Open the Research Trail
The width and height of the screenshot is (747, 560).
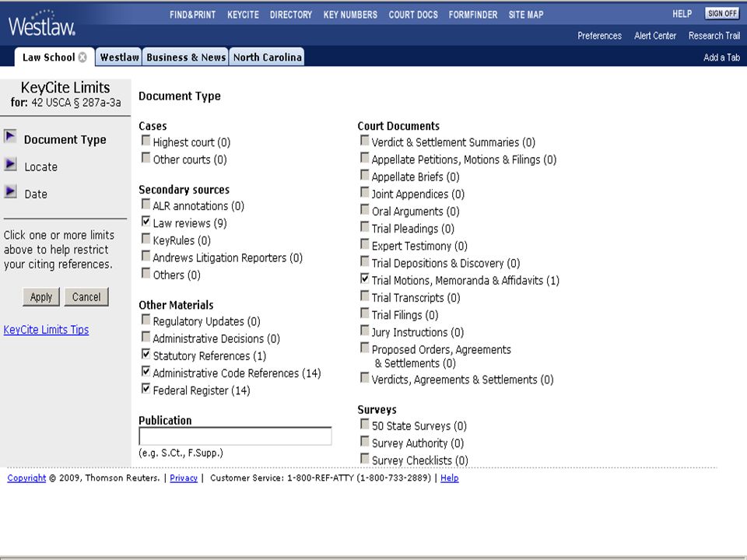[714, 36]
